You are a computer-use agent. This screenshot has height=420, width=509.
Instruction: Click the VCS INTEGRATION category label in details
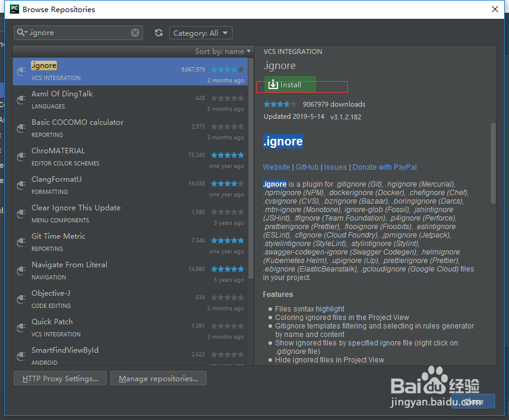tap(293, 52)
